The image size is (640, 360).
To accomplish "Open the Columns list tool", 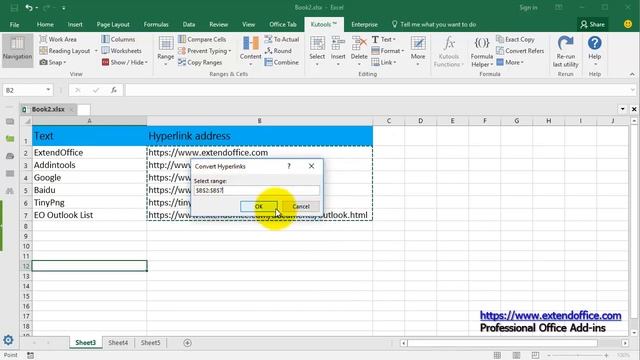I will 118,39.
